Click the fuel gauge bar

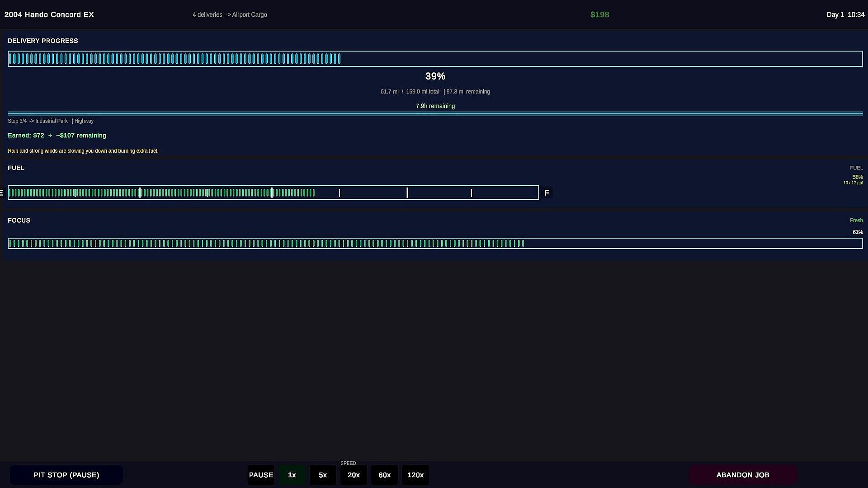click(x=273, y=192)
